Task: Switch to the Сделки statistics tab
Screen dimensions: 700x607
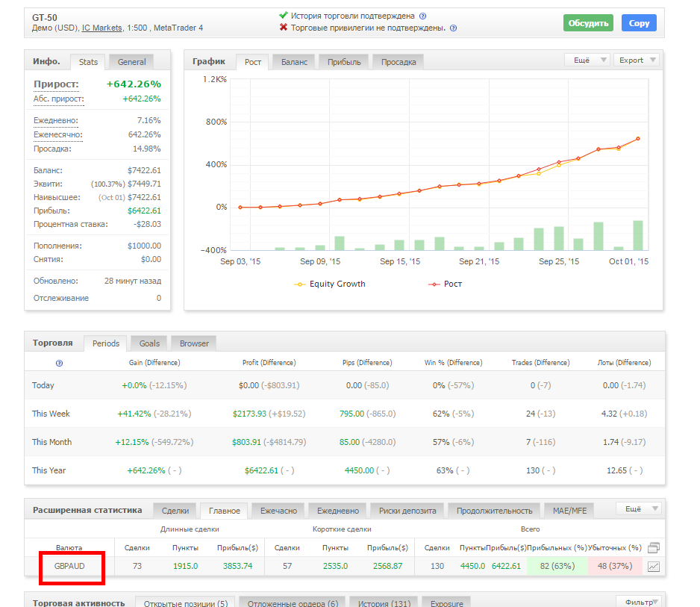Action: [175, 511]
